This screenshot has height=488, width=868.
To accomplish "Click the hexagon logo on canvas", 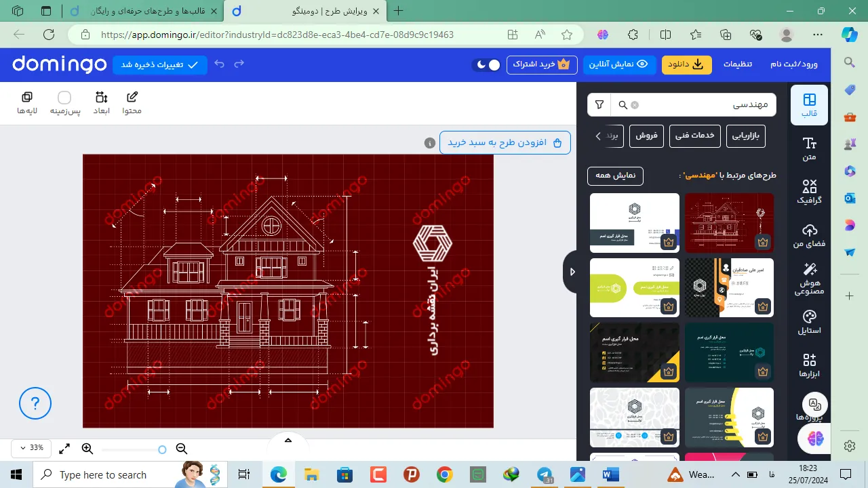I will coord(433,243).
